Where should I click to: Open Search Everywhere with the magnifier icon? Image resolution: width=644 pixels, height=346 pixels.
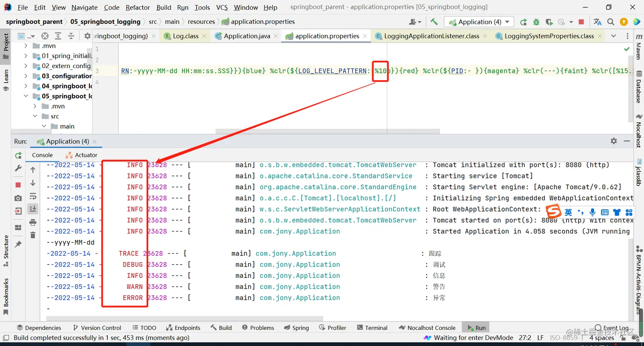click(611, 22)
